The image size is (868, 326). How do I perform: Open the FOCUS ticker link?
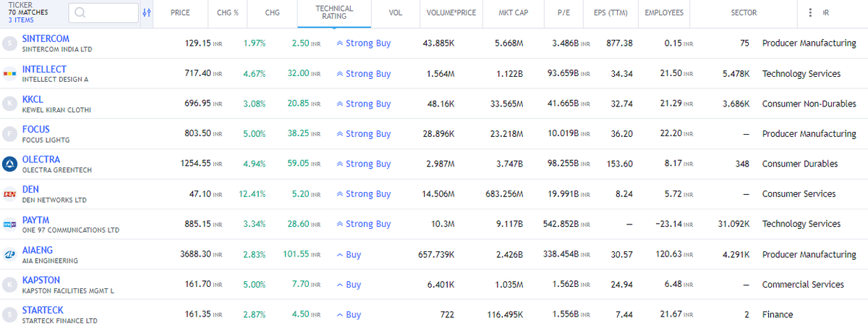click(x=36, y=129)
